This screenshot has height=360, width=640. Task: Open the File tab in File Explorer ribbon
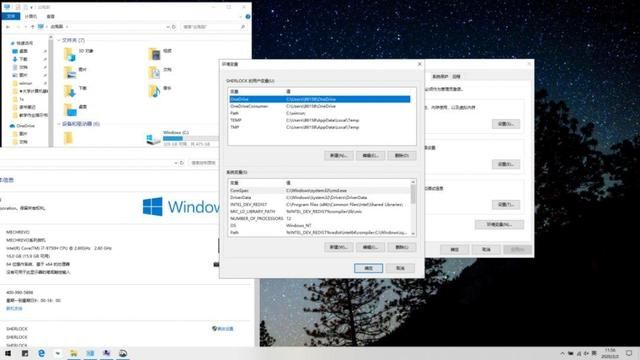(x=11, y=16)
